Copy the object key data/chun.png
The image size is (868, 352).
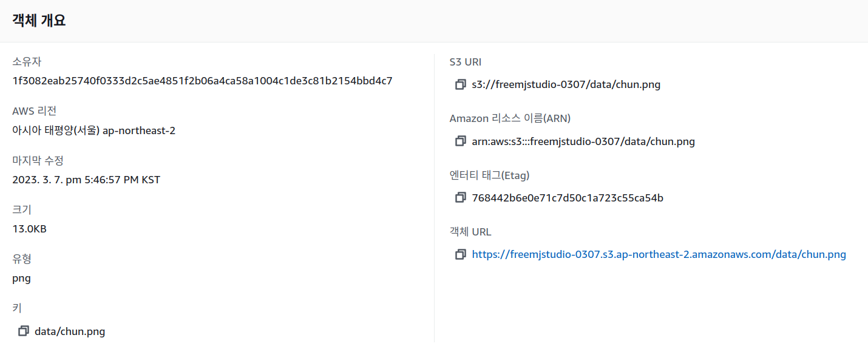[24, 331]
